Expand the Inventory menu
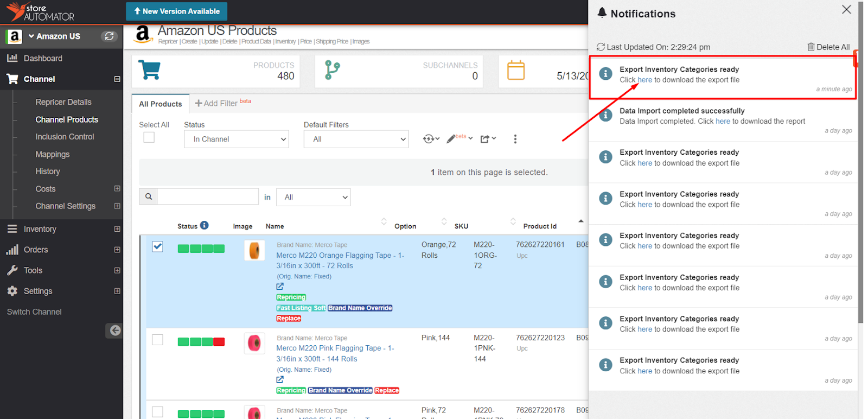Screen dimensions: 868x419 (x=117, y=229)
